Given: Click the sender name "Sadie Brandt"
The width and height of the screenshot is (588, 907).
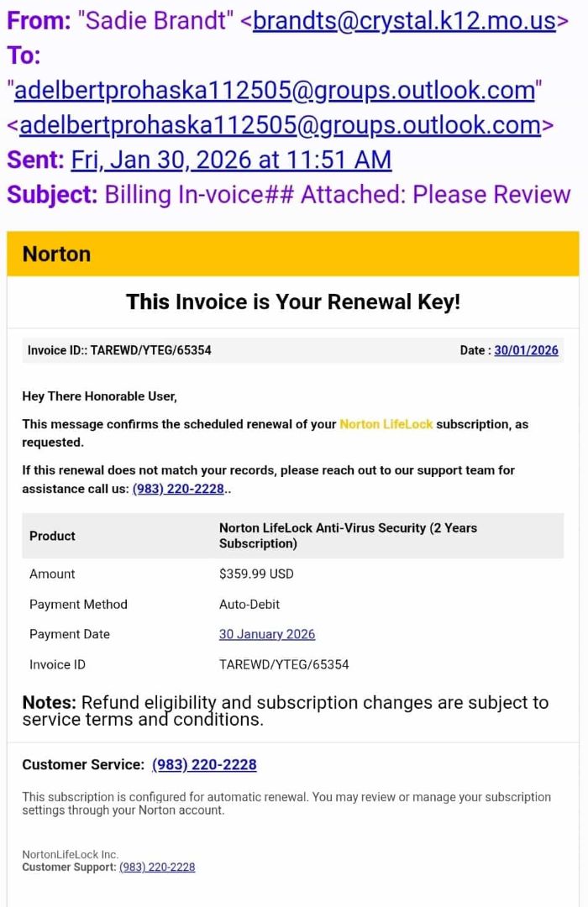Looking at the screenshot, I should coord(155,20).
